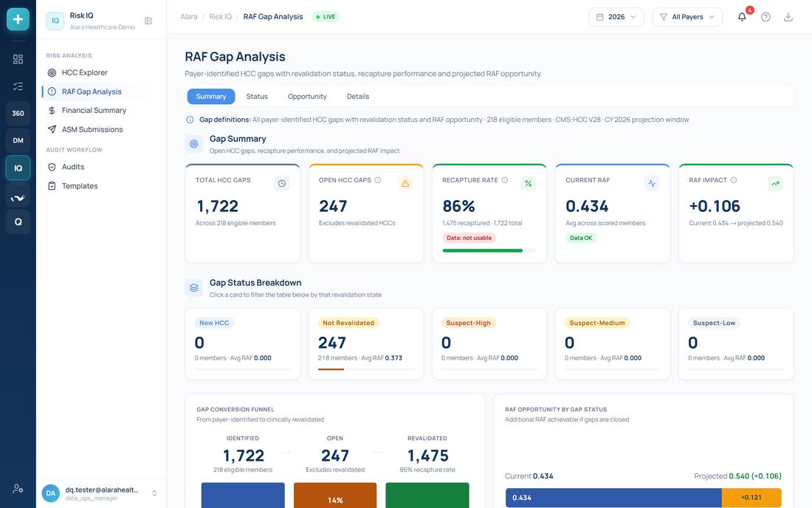Click the Alara breadcrumb link
Screen dimensions: 812x508
(188, 16)
